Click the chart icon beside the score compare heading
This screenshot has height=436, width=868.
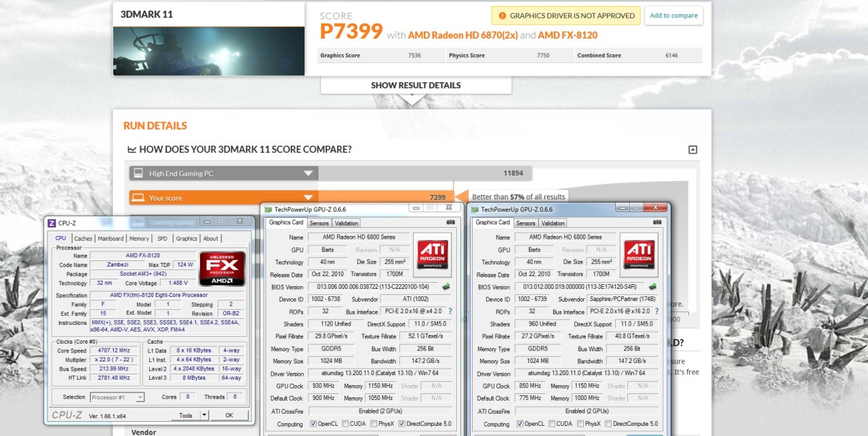click(x=132, y=149)
